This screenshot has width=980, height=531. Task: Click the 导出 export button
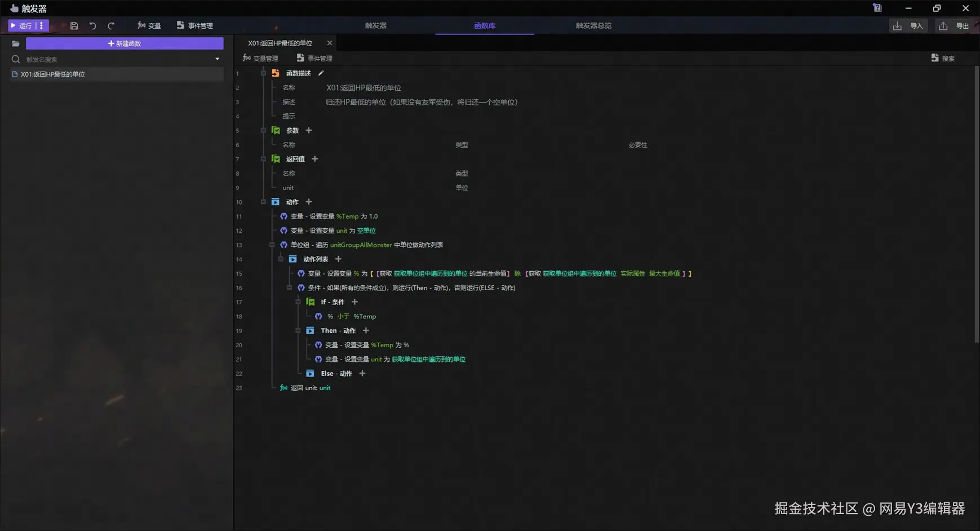click(954, 26)
